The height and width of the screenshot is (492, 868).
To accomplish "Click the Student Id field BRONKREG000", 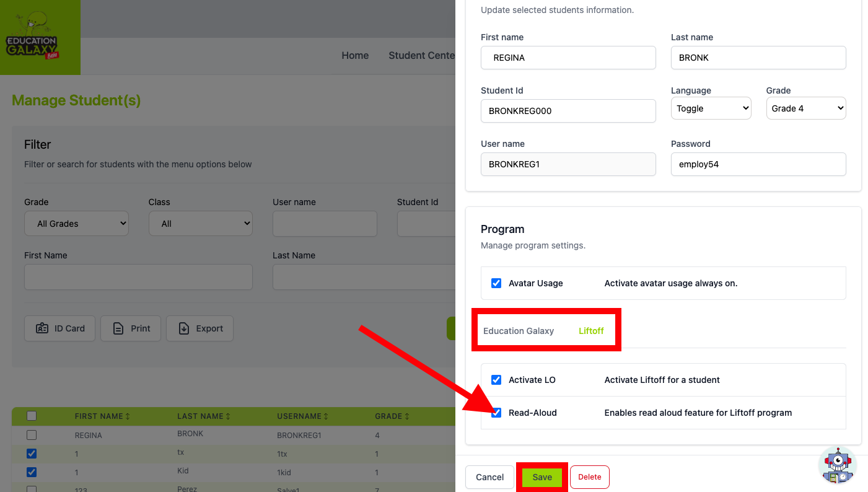I will (568, 111).
